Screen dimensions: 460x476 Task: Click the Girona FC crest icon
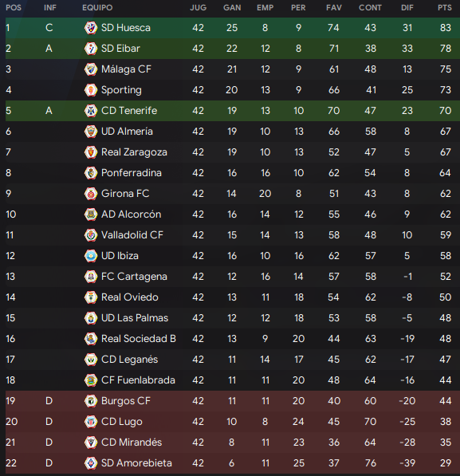coord(90,194)
